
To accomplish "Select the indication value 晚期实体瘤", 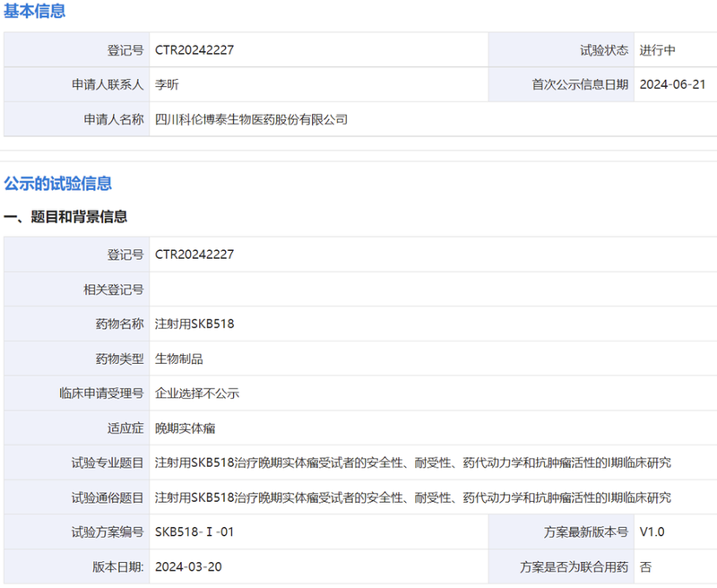I will 186,428.
